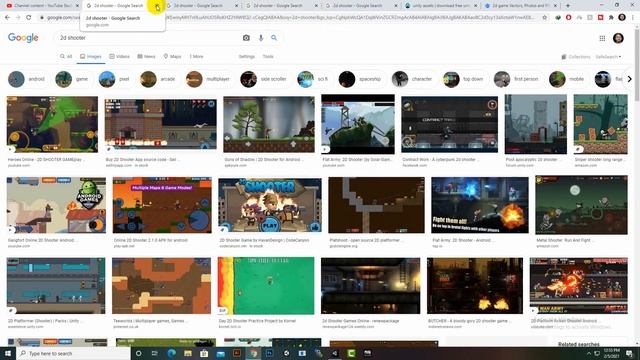The width and height of the screenshot is (640, 360).
Task: Open the Platshoot open source platformer image
Action: pos(376,205)
